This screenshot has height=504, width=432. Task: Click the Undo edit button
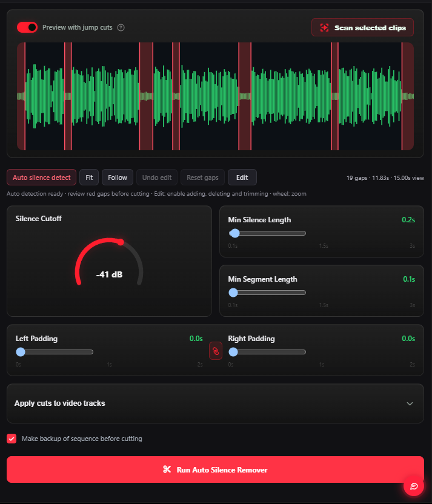point(157,177)
